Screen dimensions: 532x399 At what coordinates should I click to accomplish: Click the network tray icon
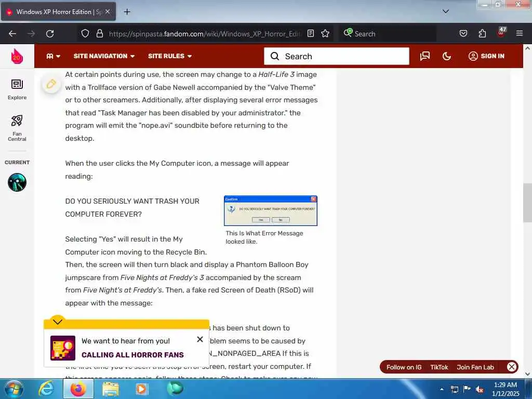pos(455,389)
